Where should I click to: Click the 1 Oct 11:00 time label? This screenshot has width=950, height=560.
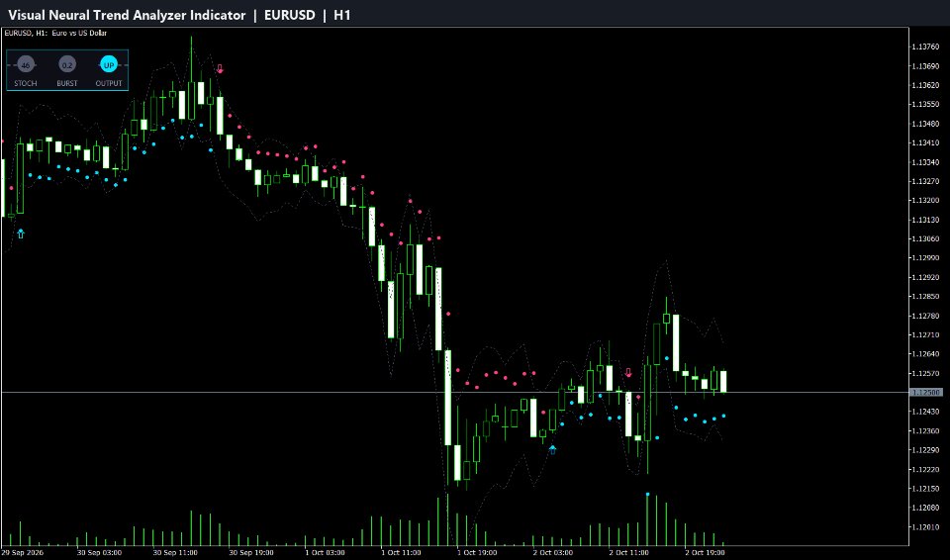pos(401,553)
